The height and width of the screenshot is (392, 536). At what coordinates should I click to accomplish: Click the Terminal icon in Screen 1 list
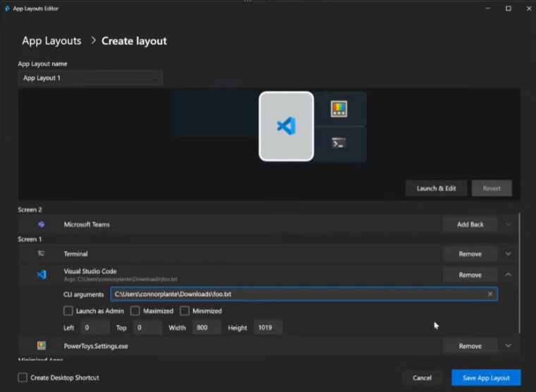(42, 254)
